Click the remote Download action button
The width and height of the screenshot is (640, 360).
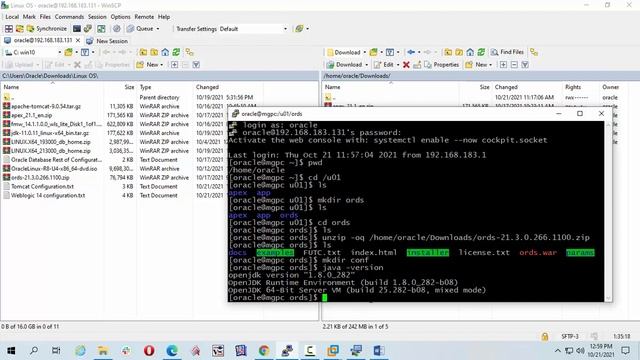coord(344,64)
